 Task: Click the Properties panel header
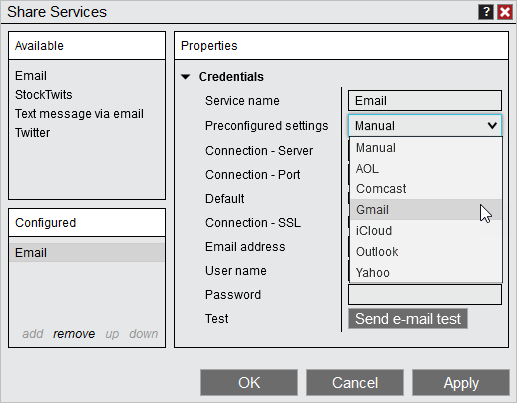(x=341, y=46)
